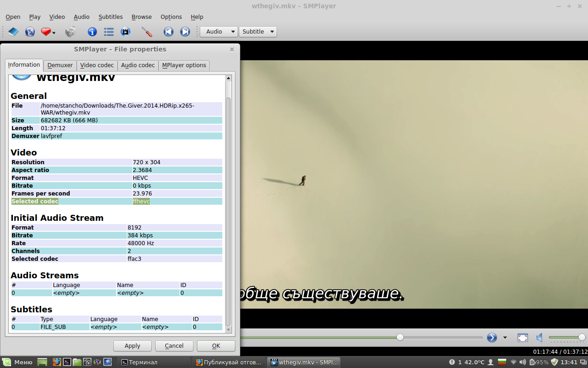
Task: Click the battery 95% tray indicator
Action: tap(539, 362)
